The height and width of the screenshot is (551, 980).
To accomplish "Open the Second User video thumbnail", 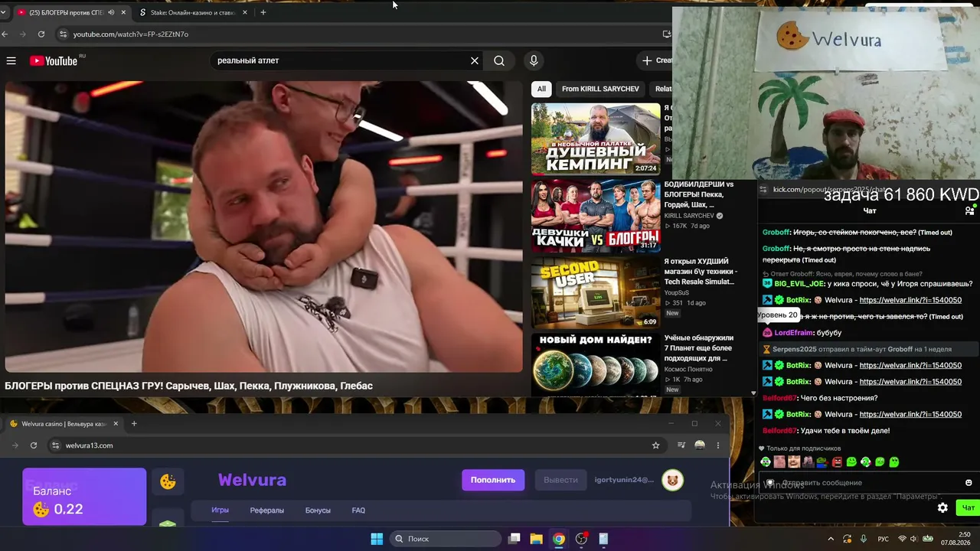I will pyautogui.click(x=596, y=292).
